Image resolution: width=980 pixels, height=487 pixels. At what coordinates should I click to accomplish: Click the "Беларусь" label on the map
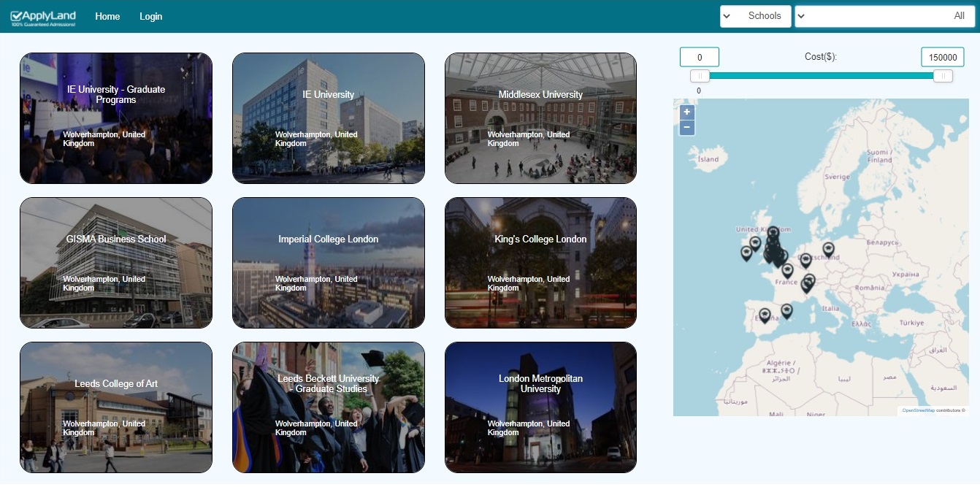click(884, 242)
